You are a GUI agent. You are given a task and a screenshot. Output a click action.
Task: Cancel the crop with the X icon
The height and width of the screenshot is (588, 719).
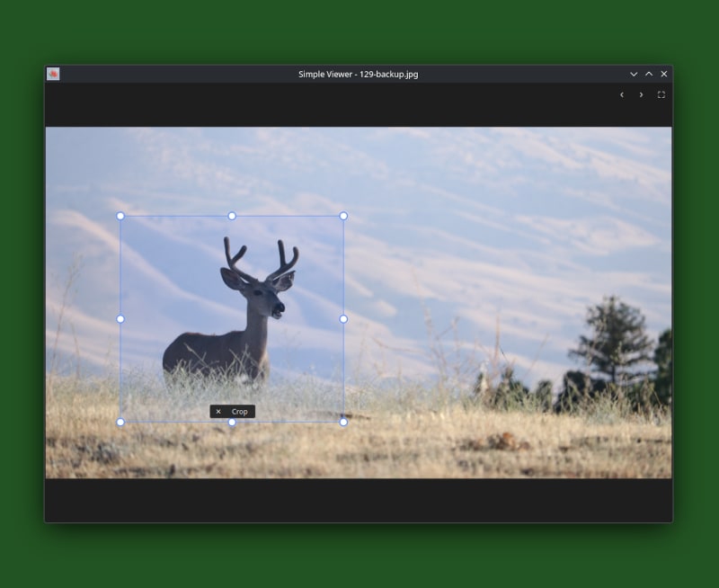coord(218,412)
